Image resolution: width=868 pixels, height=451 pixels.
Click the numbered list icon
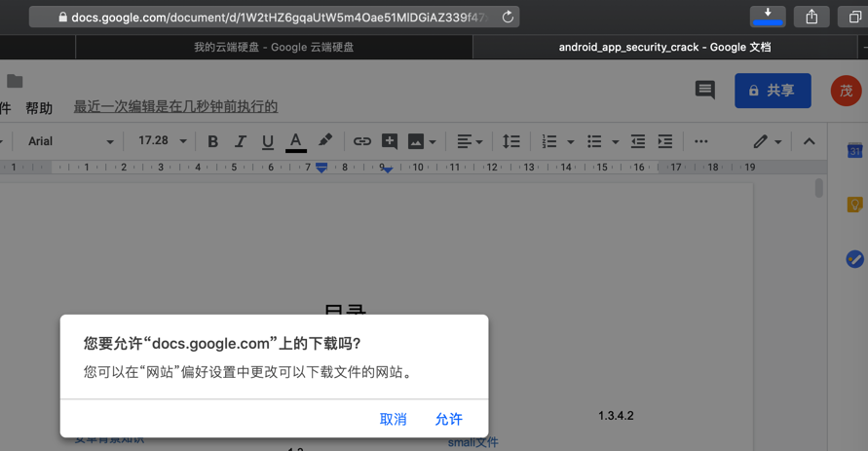pos(549,141)
